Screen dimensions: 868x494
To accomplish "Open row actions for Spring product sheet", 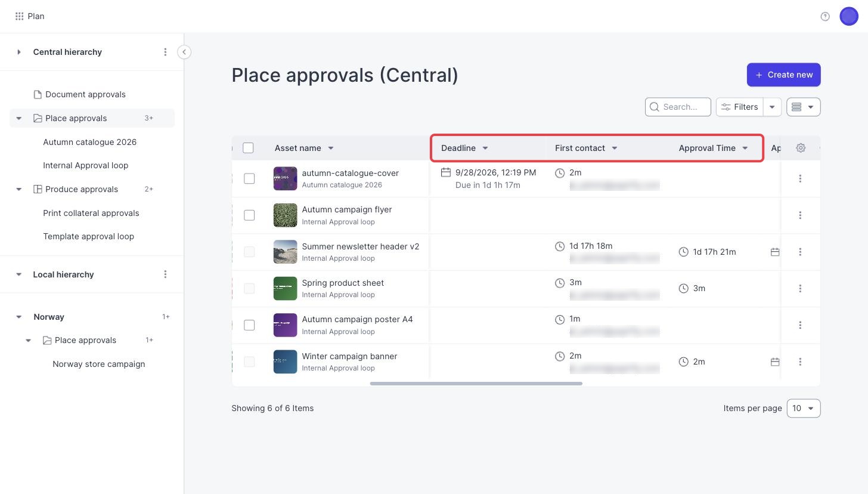I will click(800, 288).
